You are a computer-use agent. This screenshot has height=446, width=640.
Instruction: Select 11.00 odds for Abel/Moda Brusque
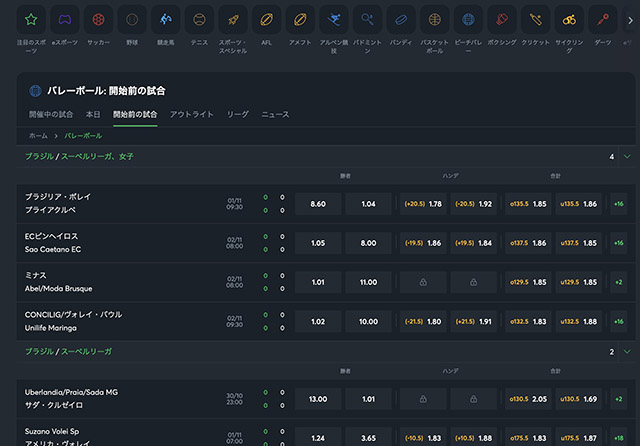368,282
